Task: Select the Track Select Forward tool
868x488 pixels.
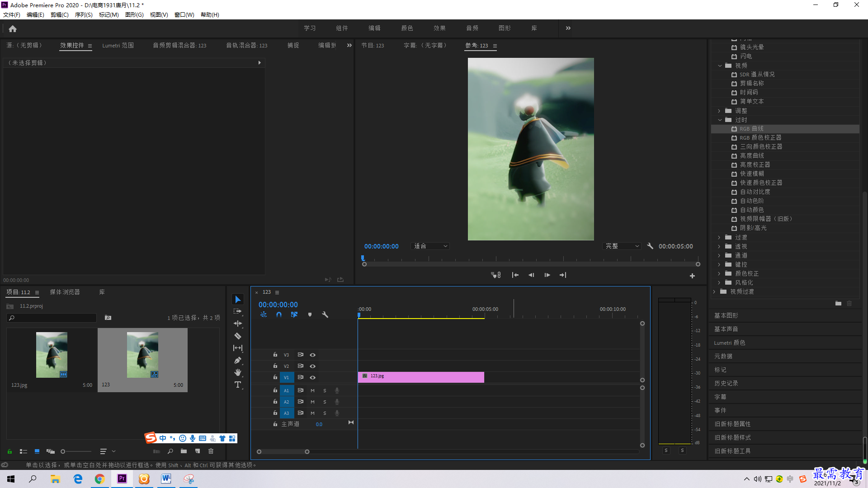Action: 238,311
